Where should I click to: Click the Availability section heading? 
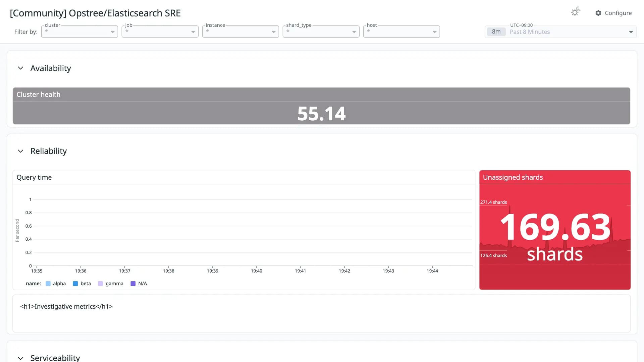[51, 68]
